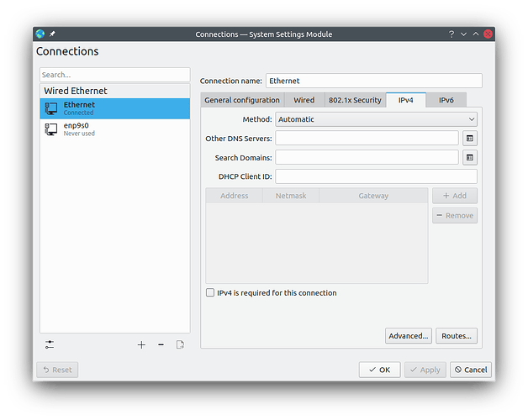Image resolution: width=528 pixels, height=420 pixels.
Task: Open connection configure settings icon
Action: tap(50, 344)
